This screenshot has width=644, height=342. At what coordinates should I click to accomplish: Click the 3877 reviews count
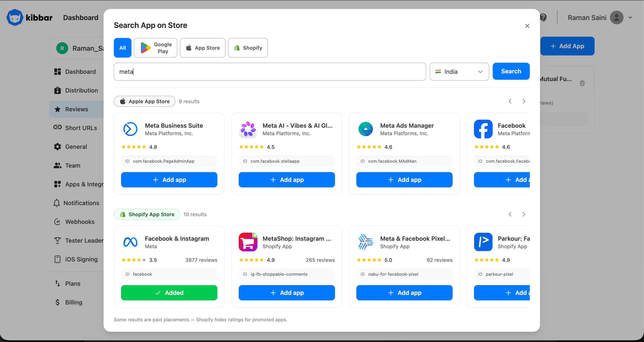click(x=201, y=260)
